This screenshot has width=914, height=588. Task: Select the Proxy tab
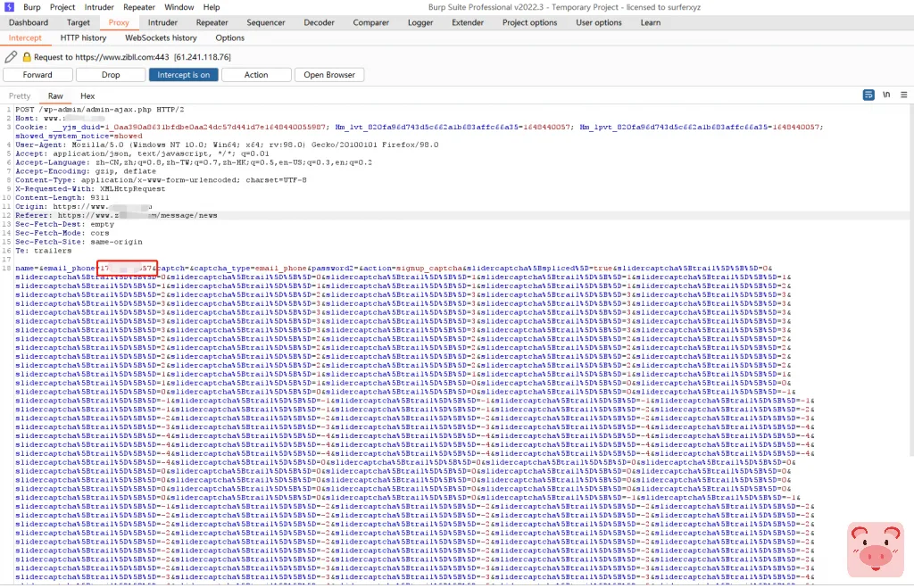click(119, 22)
